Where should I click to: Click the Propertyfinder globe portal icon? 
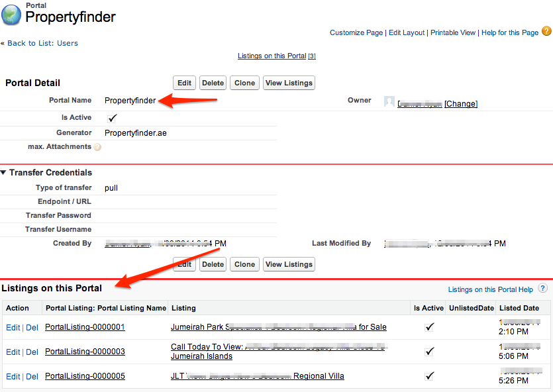tap(10, 15)
